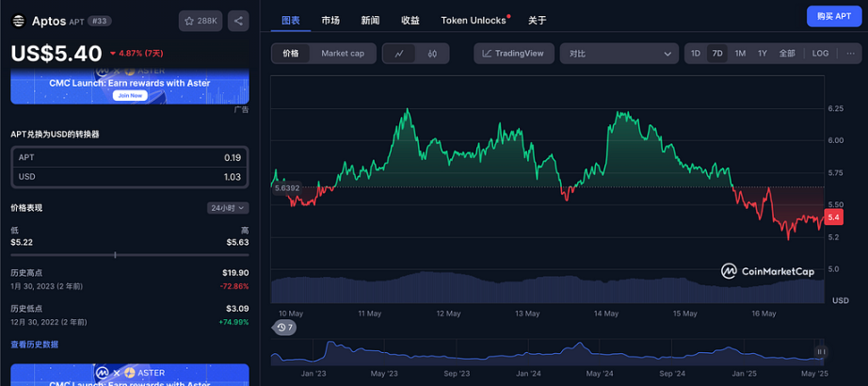868x386 pixels.
Task: Select the 1M time range
Action: (740, 54)
